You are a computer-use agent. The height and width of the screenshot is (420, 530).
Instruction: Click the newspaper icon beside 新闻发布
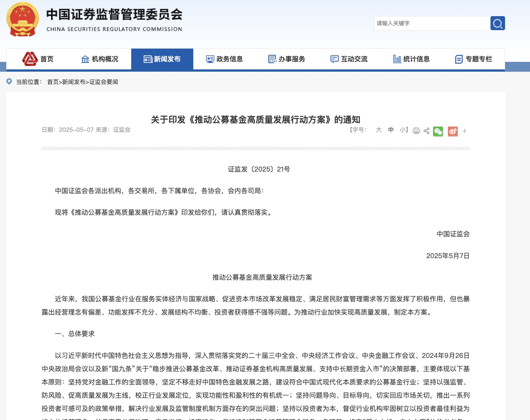pos(148,59)
